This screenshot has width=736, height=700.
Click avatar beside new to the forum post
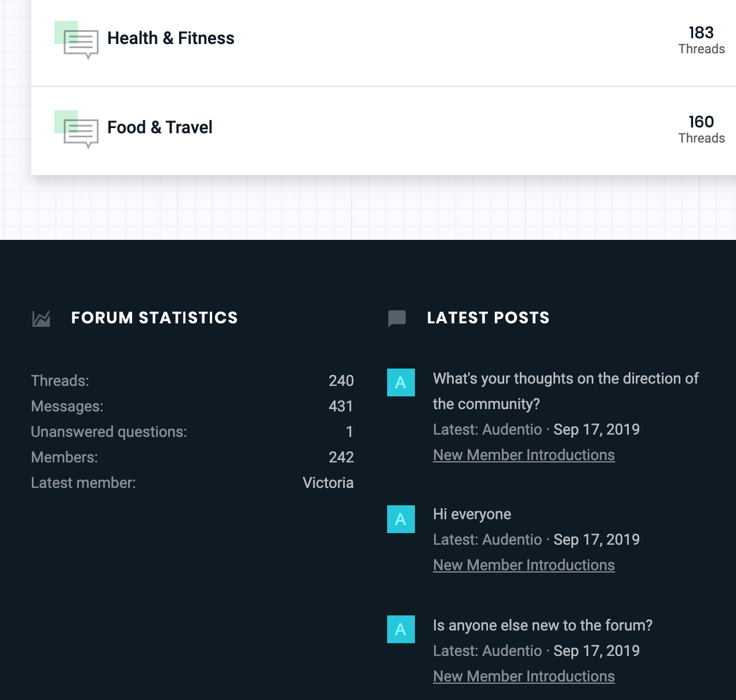(x=400, y=629)
